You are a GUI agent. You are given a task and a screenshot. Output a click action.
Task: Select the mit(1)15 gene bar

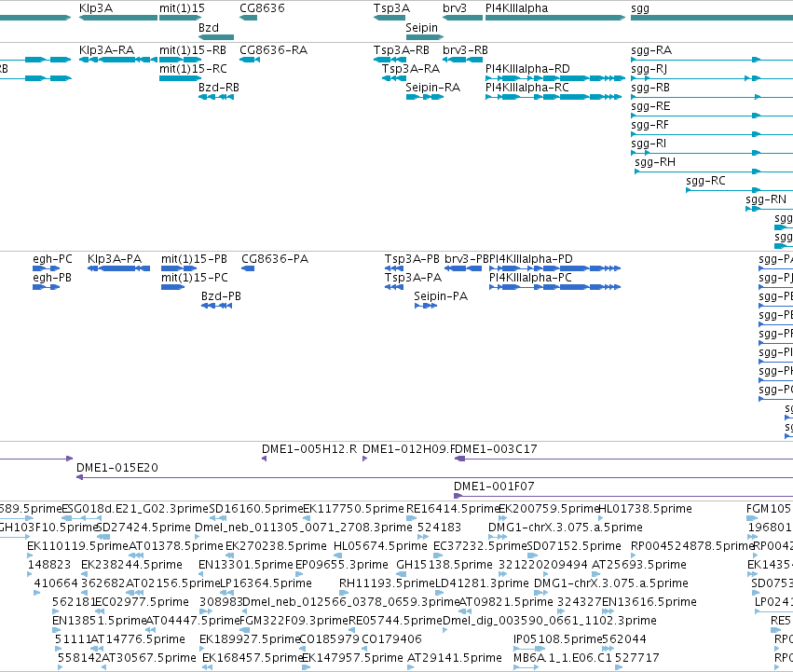180,18
